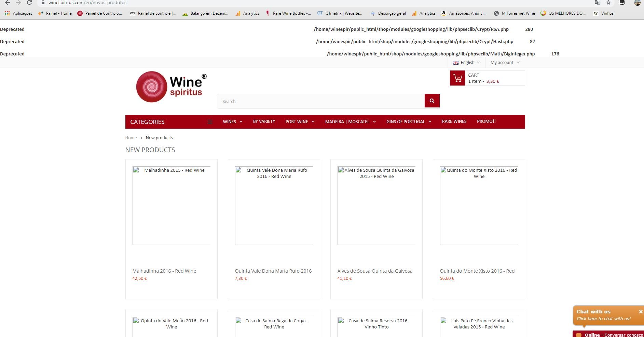Go back with the browser back arrow
The height and width of the screenshot is (337, 644).
click(7, 3)
